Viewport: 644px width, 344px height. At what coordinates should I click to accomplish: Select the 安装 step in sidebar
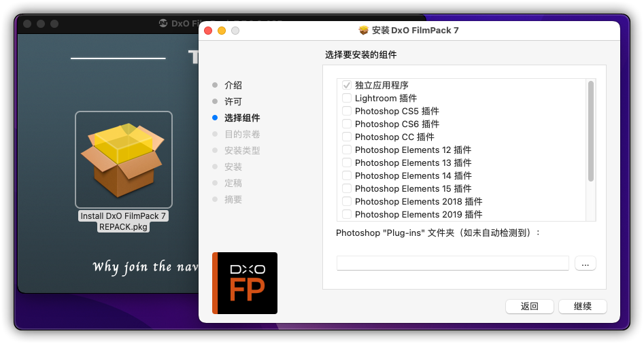pos(233,167)
